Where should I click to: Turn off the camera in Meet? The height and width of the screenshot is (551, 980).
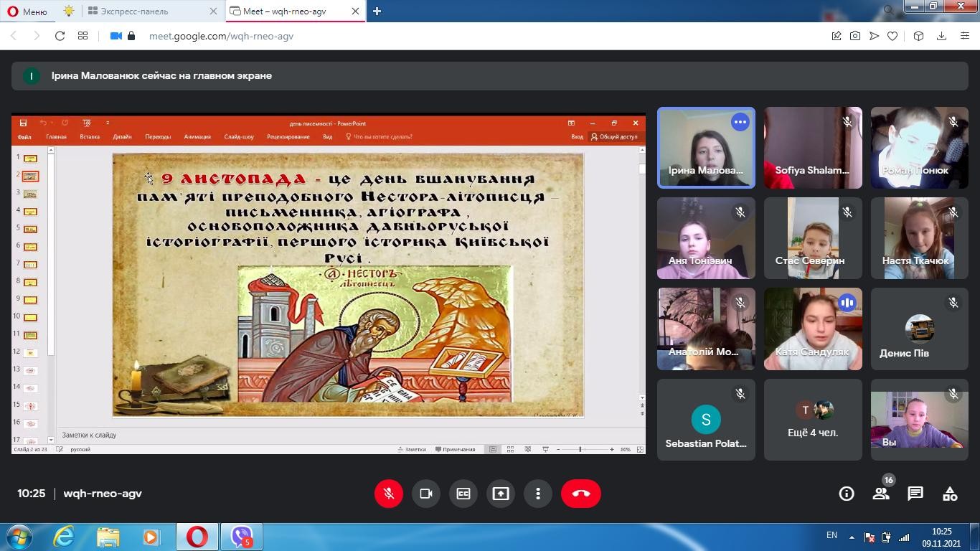point(426,494)
